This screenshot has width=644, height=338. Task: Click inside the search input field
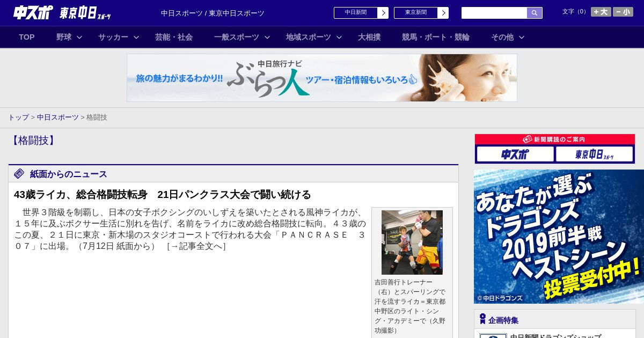click(494, 13)
